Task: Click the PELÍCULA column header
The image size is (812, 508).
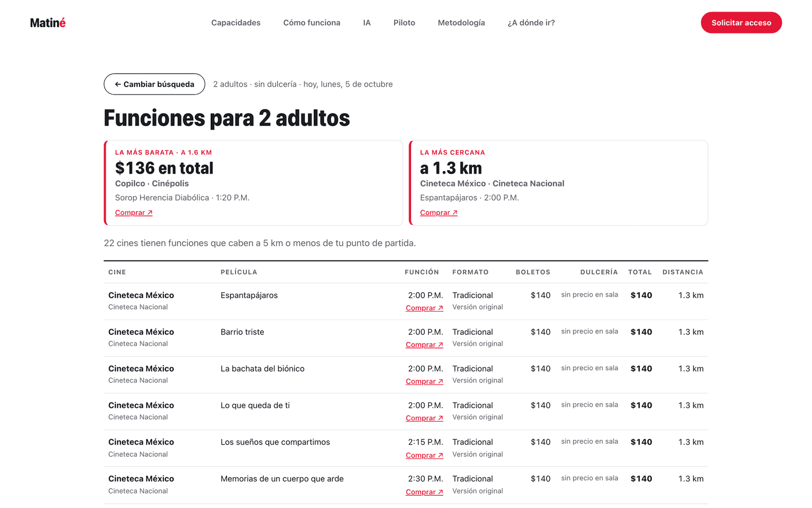Action: [x=239, y=272]
